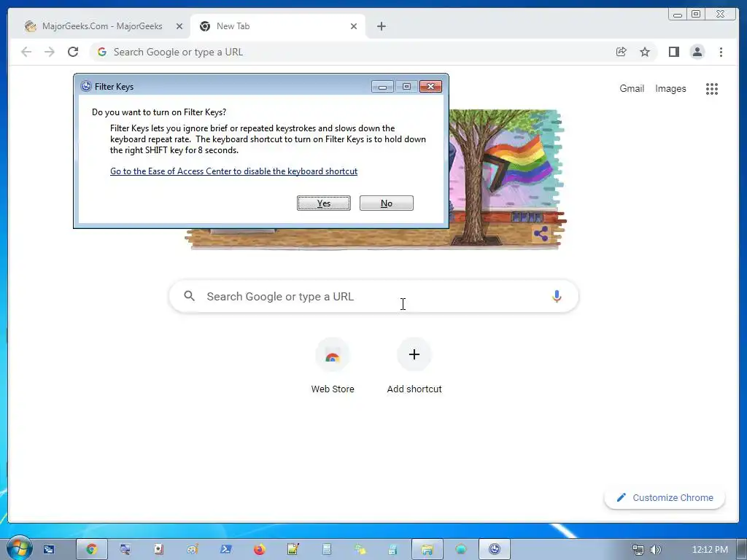Click the Add shortcut button
Image resolution: width=747 pixels, height=560 pixels.
414,367
